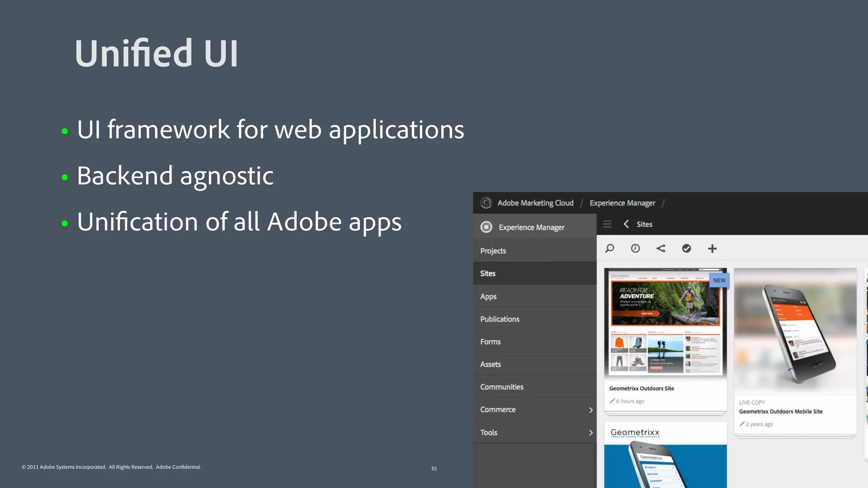
Task: Open Communities in the side rail
Action: (x=535, y=387)
